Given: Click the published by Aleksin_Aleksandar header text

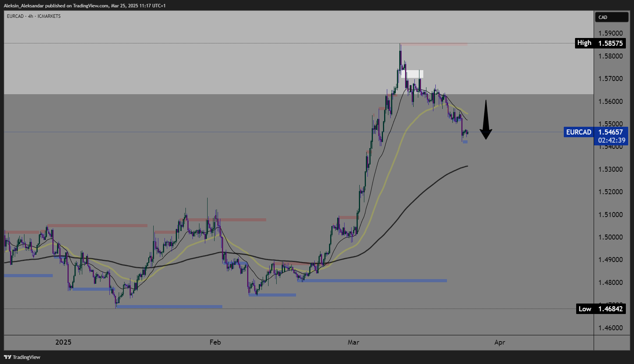Looking at the screenshot, I should tap(85, 6).
